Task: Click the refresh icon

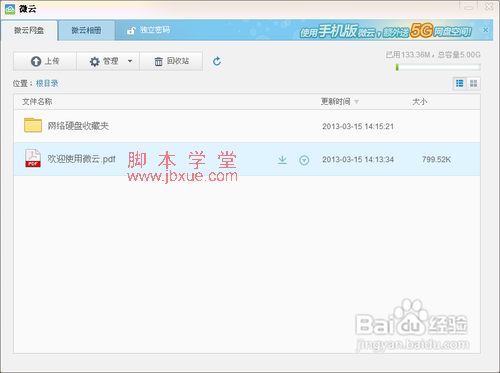Action: 217,61
